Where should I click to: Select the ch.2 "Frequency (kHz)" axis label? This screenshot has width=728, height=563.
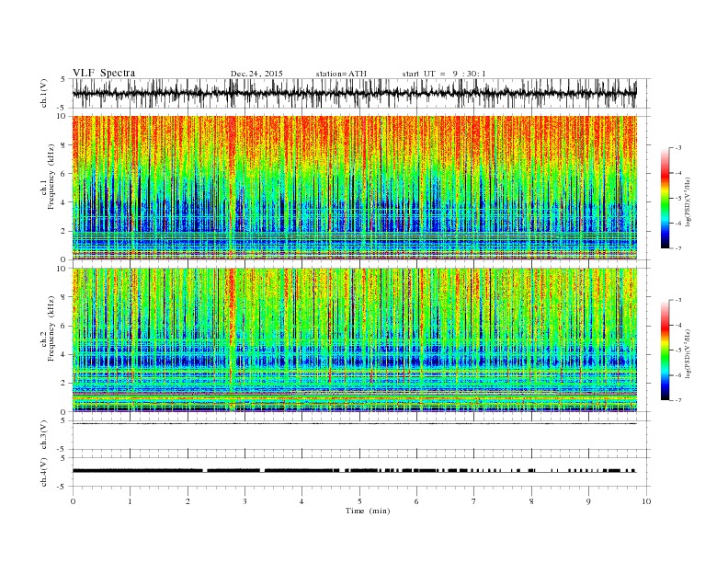tap(51, 328)
